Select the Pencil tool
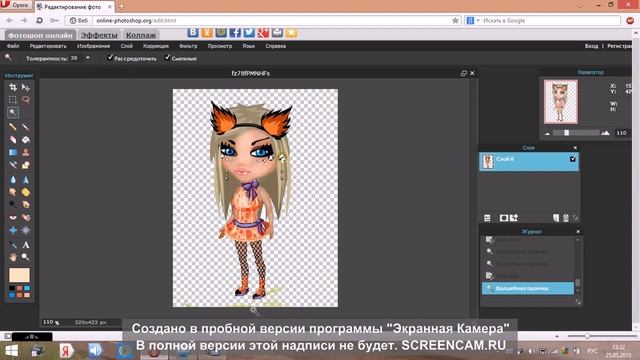The image size is (640, 360). (x=13, y=127)
